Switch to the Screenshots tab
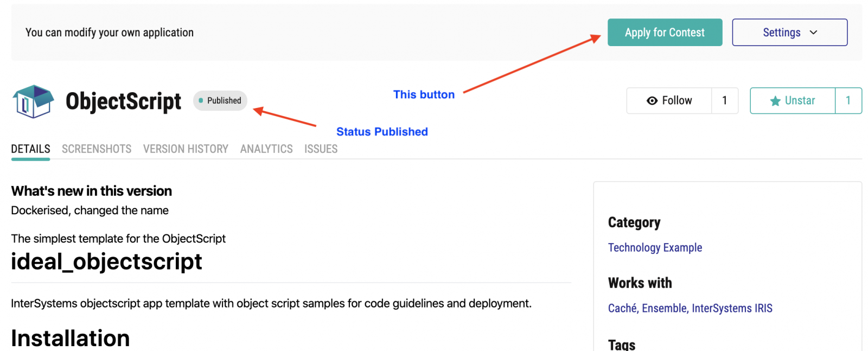 [97, 149]
